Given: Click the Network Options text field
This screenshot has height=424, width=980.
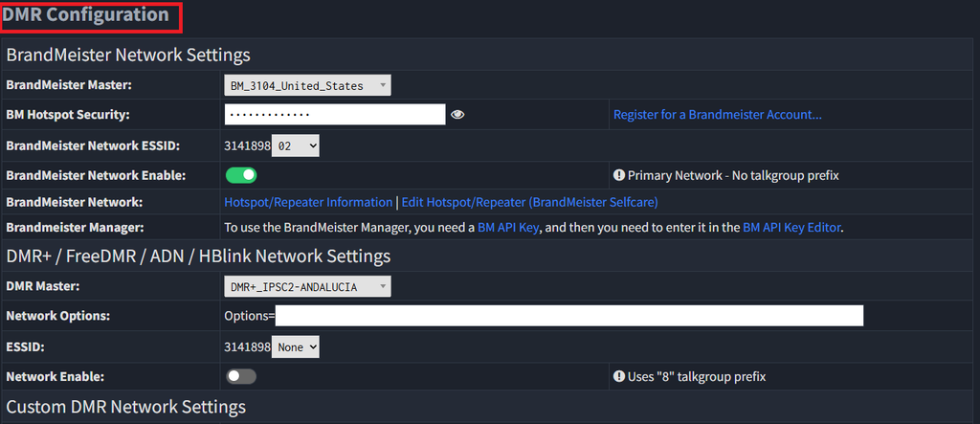Looking at the screenshot, I should 569,316.
